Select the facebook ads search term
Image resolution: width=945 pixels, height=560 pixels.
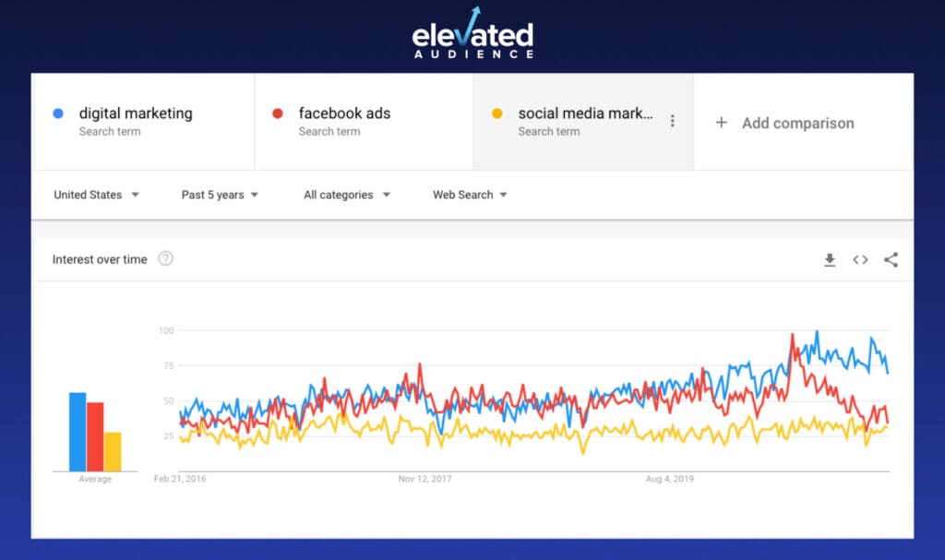344,113
